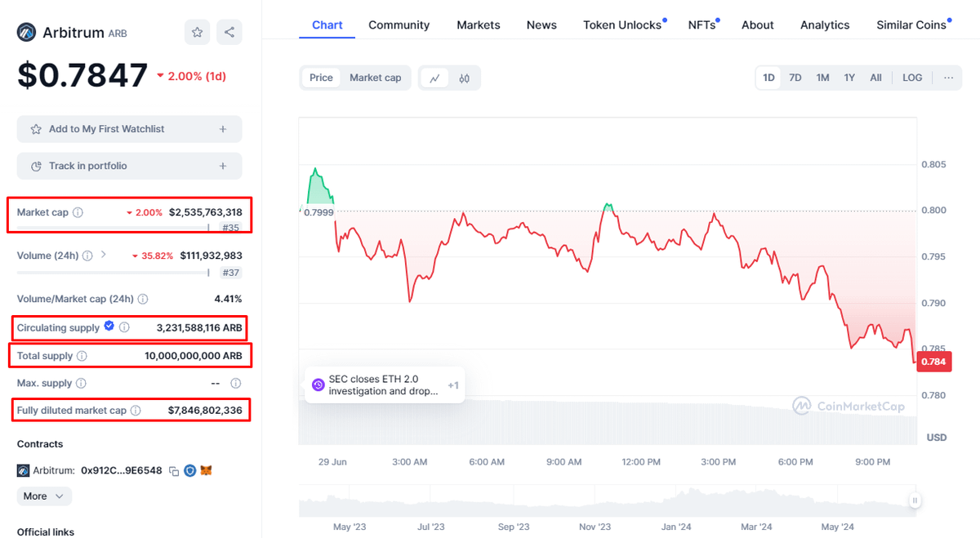Click market cap rank #35 badge
Image resolution: width=980 pixels, height=538 pixels.
point(231,229)
